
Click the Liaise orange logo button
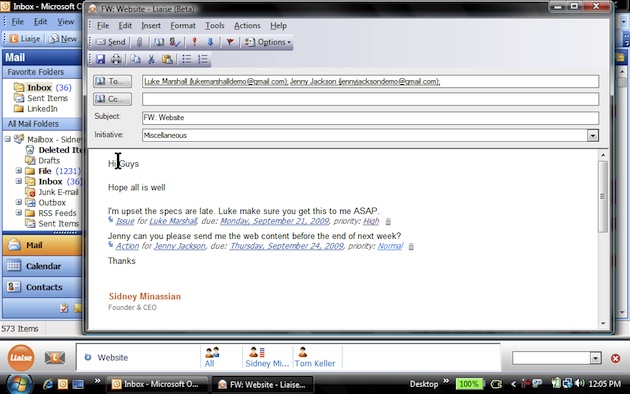point(21,357)
